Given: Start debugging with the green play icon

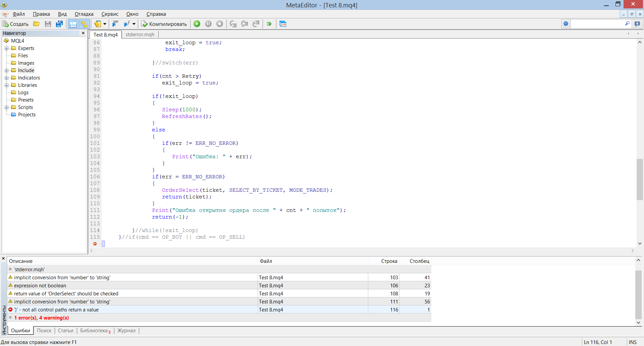Looking at the screenshot, I should pyautogui.click(x=197, y=24).
